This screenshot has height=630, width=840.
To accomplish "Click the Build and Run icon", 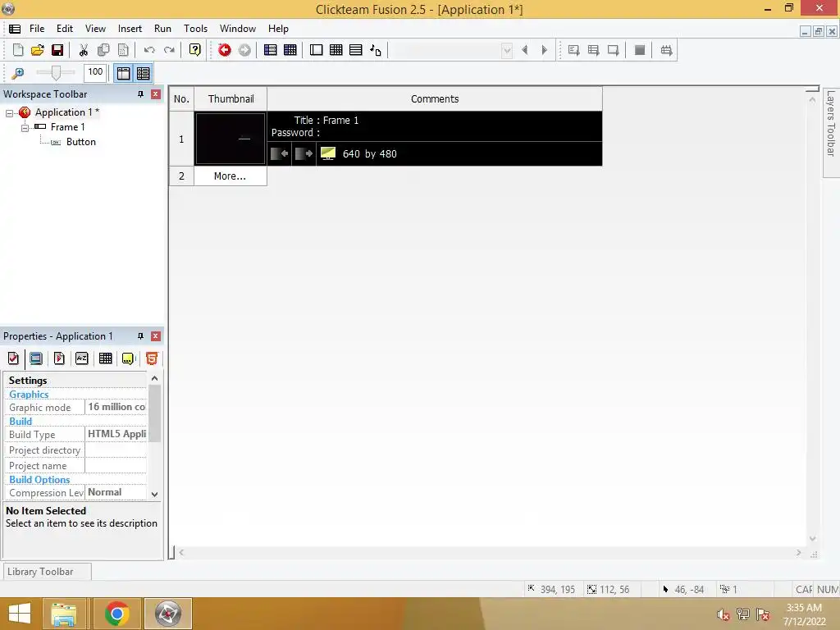I will pyautogui.click(x=666, y=50).
